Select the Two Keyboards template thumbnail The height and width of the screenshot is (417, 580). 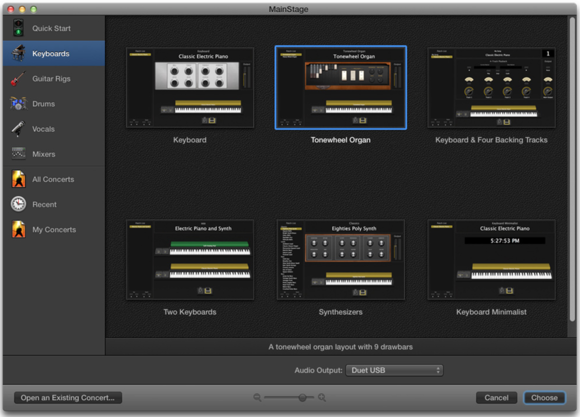tap(190, 260)
